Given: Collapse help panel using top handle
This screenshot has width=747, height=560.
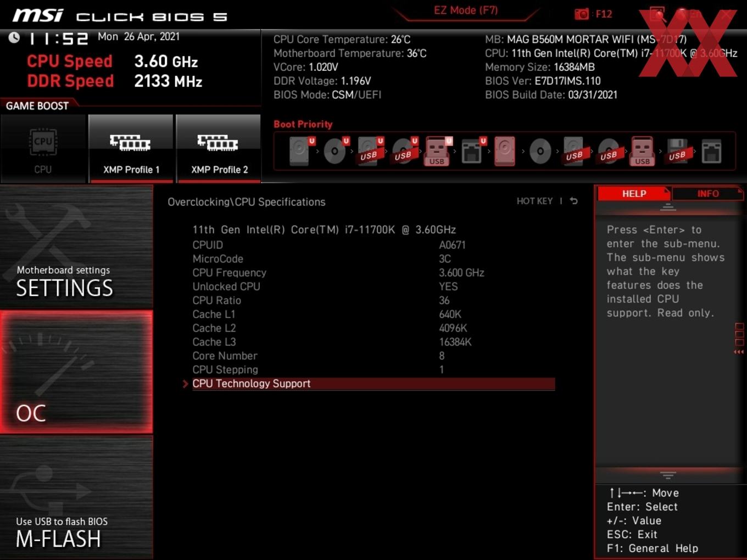Looking at the screenshot, I should coord(668,208).
